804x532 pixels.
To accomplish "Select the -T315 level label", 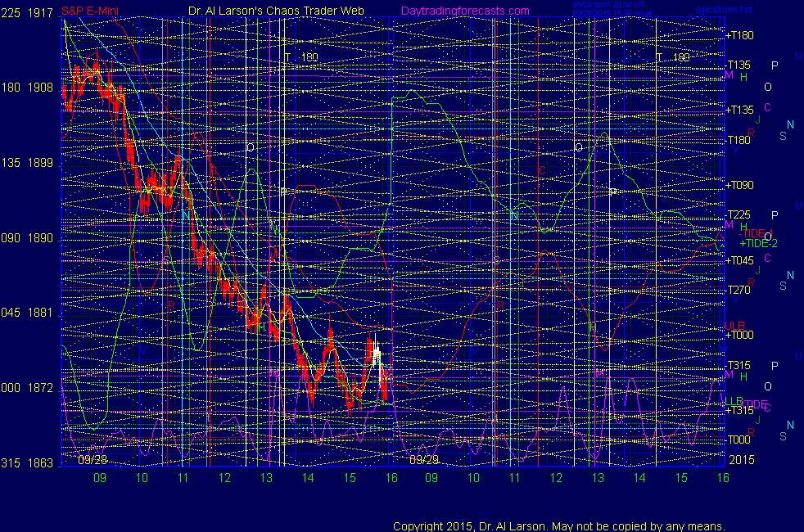I will tap(739, 365).
